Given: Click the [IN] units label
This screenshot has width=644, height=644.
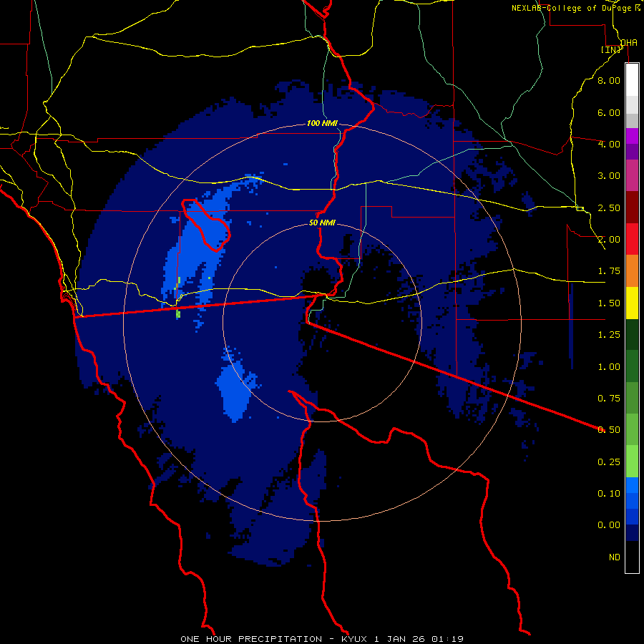Looking at the screenshot, I should pos(611,49).
